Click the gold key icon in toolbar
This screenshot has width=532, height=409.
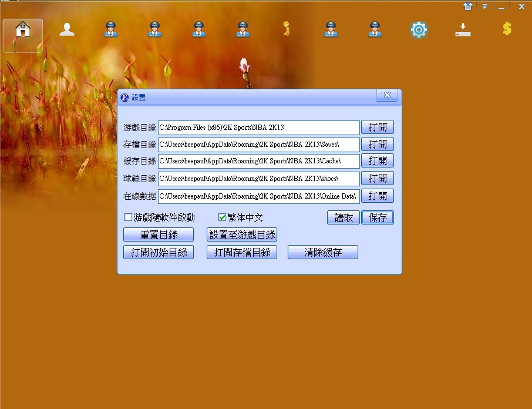[287, 29]
